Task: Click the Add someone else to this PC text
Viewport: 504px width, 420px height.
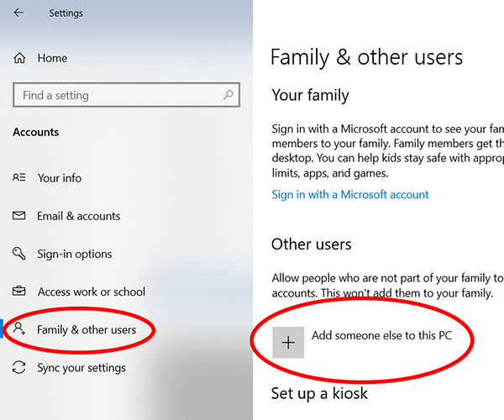Action: tap(381, 335)
